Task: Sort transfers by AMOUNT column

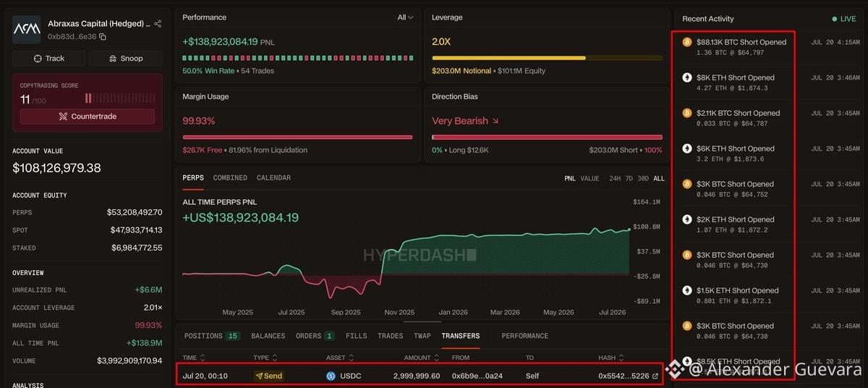Action: (420, 358)
